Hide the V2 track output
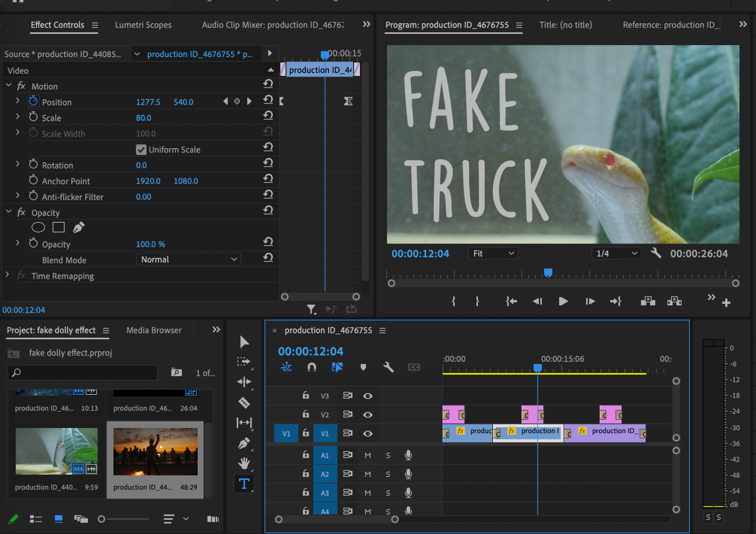 367,415
